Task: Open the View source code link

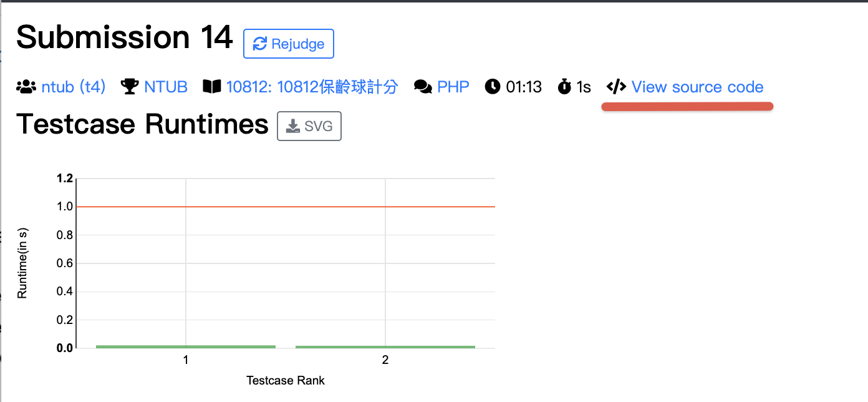Action: (697, 87)
